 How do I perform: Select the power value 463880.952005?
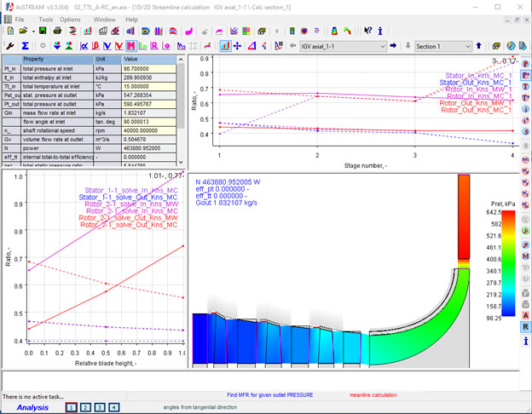[149, 148]
